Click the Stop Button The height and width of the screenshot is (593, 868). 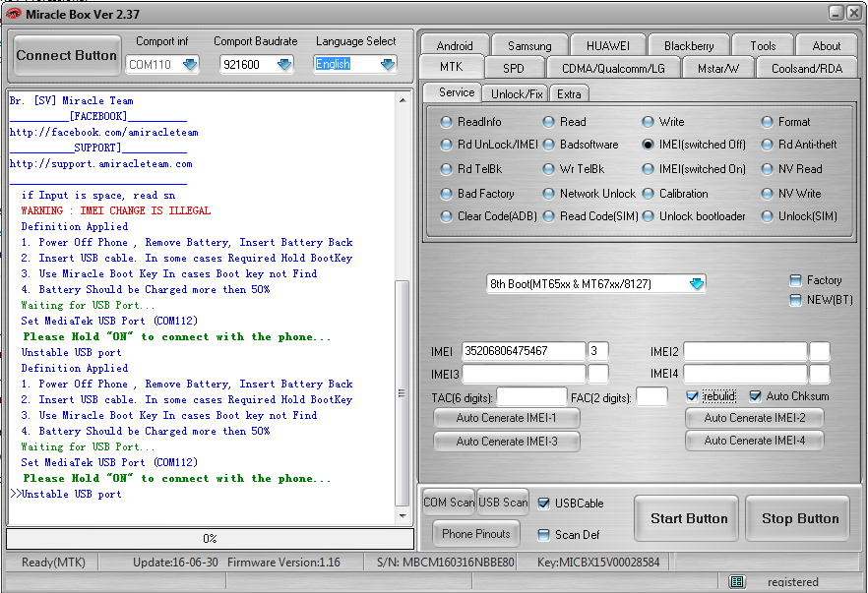[798, 518]
